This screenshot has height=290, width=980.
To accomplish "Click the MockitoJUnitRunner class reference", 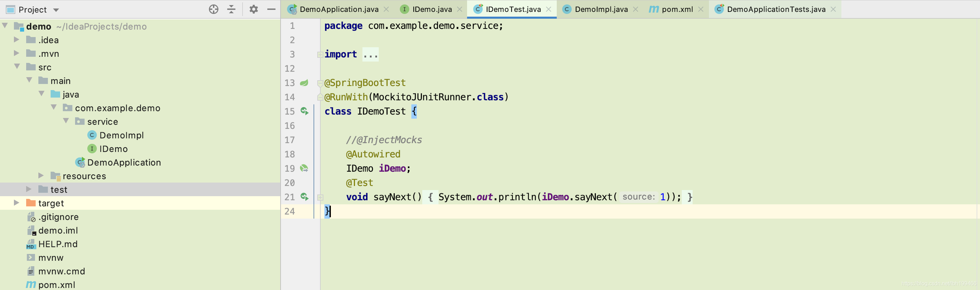I will coord(422,97).
